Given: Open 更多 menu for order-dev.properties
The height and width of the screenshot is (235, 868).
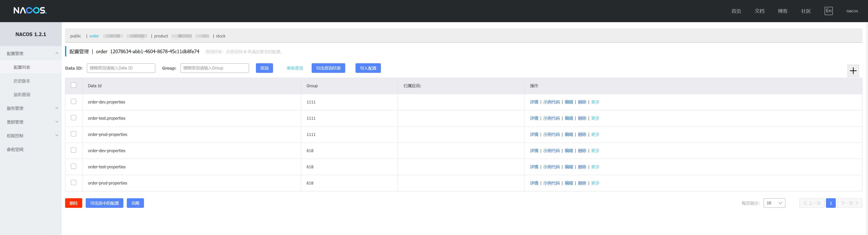Looking at the screenshot, I should click(595, 102).
